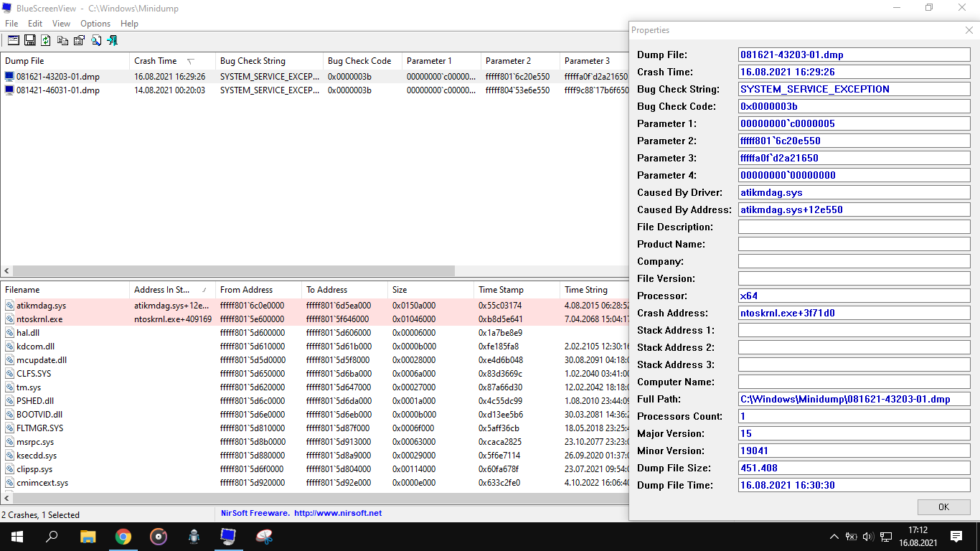This screenshot has width=980, height=551.
Task: Click the dump icon for 081621-43203-01.dmp
Action: coord(9,77)
